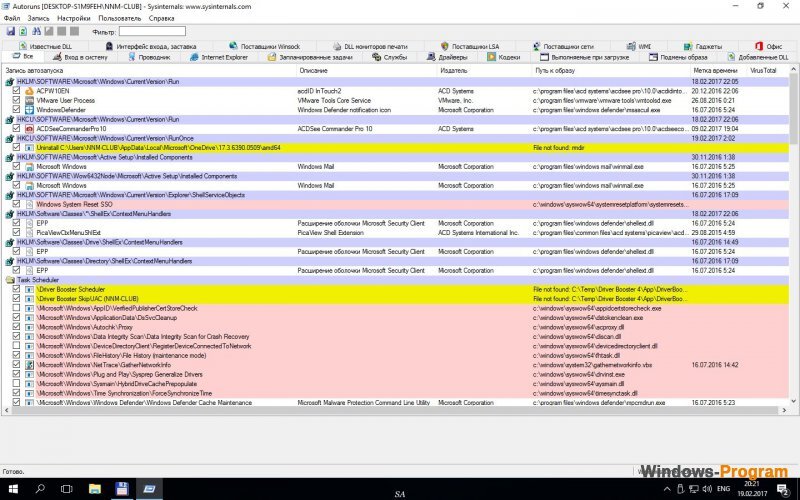Enable the VerifiedPublisherCertStoreCheck task checkbox
Image resolution: width=800 pixels, height=500 pixels.
click(16, 308)
